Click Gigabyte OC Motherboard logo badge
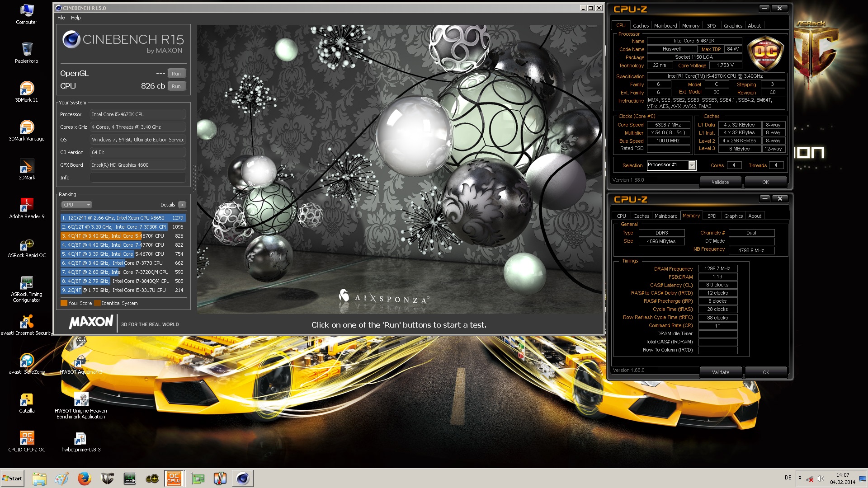868x488 pixels. pos(765,53)
